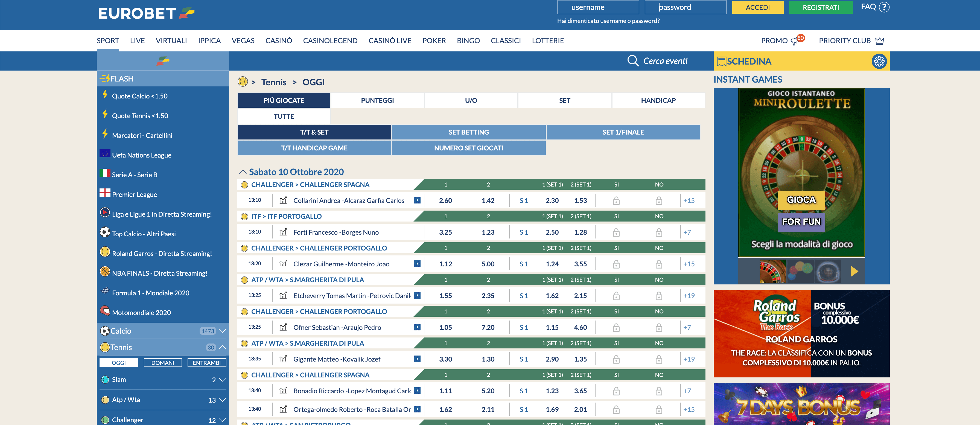Screen dimensions: 980x425
Task: Expand the Challenger category
Action: (222, 420)
